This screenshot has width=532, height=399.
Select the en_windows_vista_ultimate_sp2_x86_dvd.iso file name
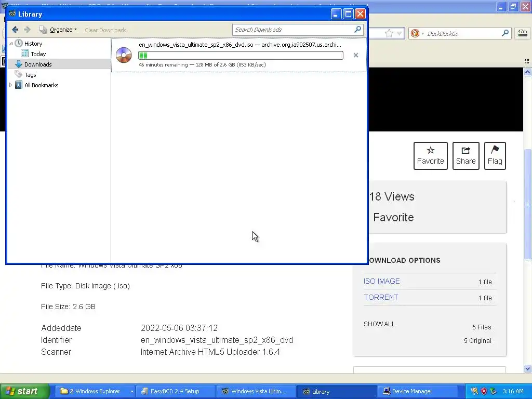[x=196, y=45]
